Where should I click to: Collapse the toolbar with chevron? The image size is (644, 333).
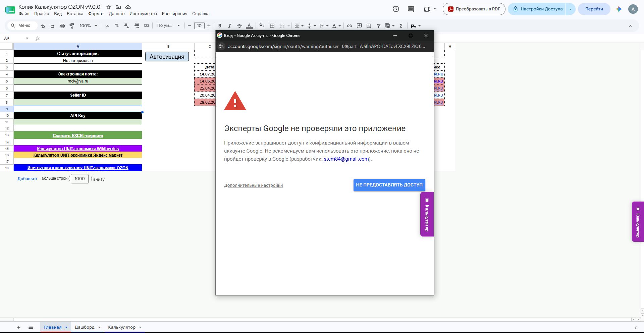coord(630,26)
